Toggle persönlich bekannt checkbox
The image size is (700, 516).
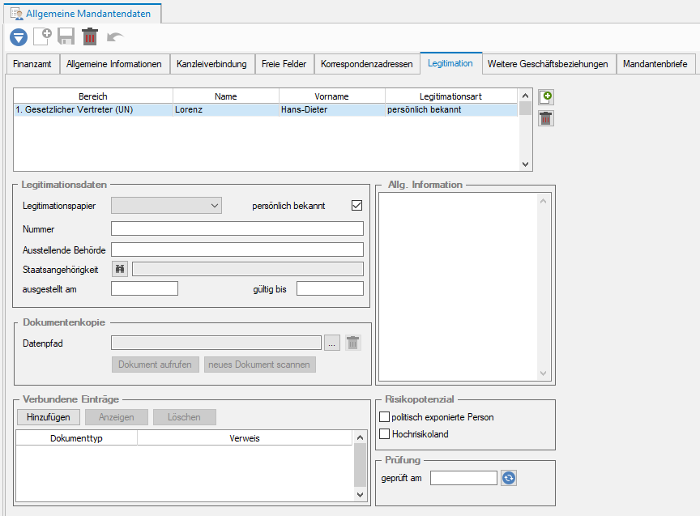click(x=357, y=205)
